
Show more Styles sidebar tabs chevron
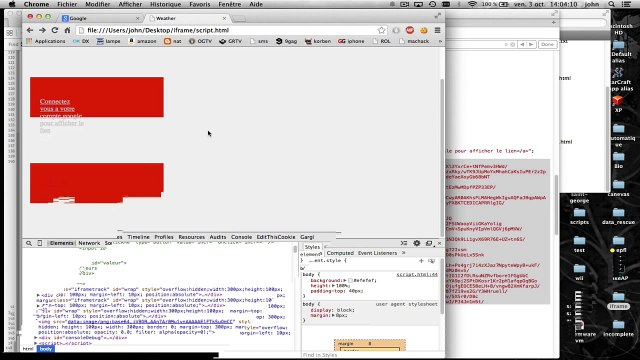[x=404, y=253]
